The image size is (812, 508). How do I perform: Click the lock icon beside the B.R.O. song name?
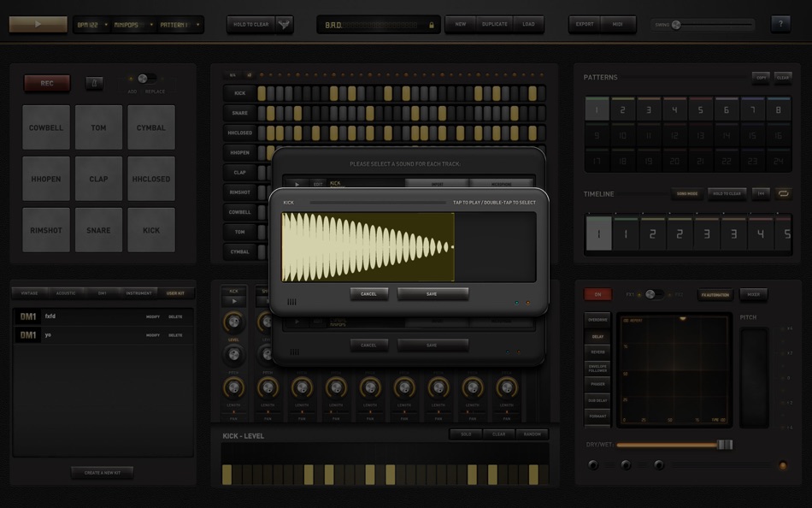pos(433,24)
